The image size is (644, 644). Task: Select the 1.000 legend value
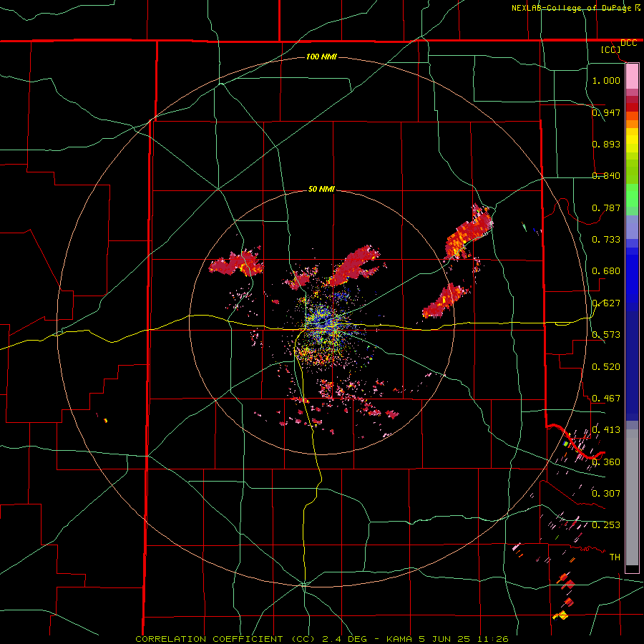tap(606, 80)
